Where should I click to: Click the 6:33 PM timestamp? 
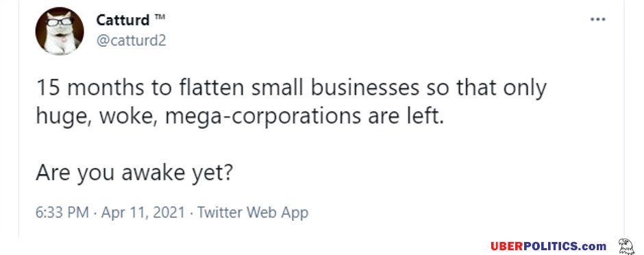coord(62,212)
